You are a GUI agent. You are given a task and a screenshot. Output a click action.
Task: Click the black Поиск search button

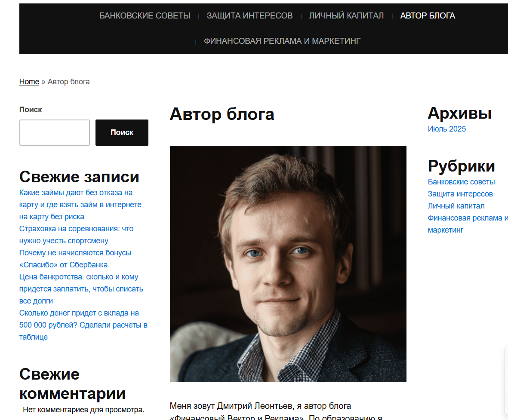click(x=122, y=132)
